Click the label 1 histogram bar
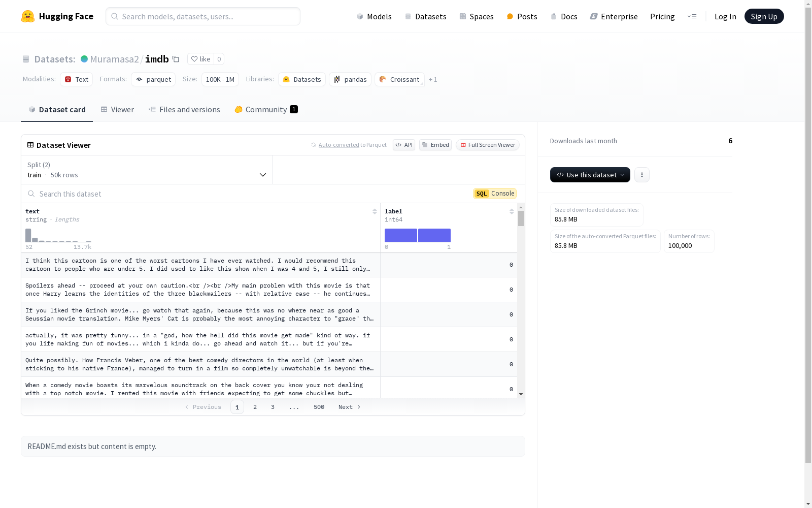812x508 pixels. click(434, 235)
